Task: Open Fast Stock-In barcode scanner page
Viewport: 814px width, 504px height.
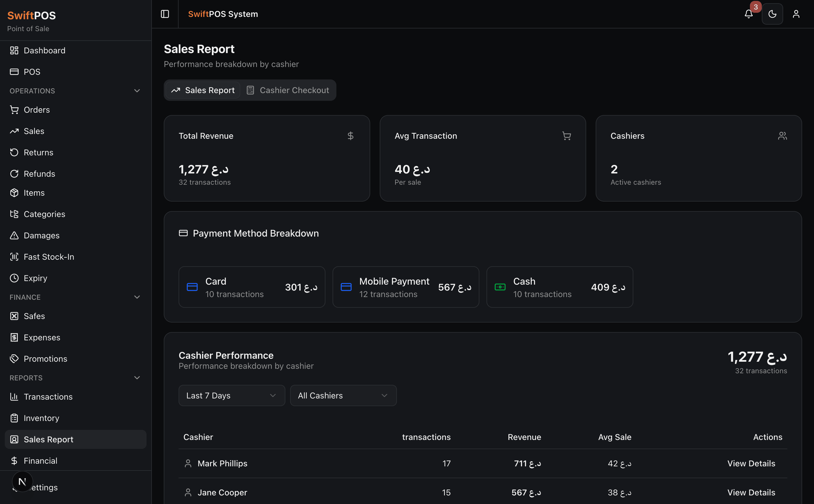Action: point(49,257)
